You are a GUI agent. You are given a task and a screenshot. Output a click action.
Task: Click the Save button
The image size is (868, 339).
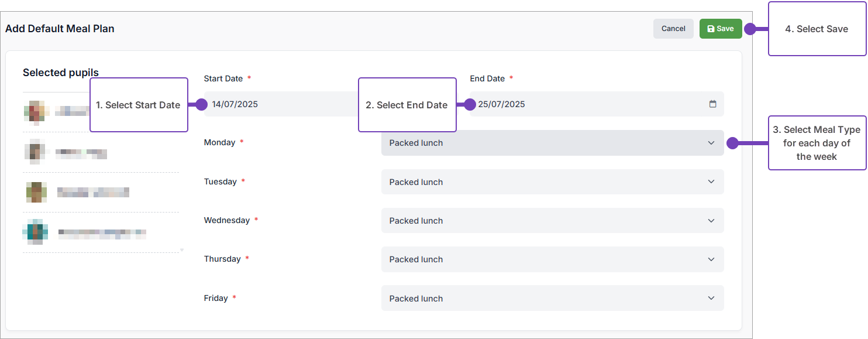click(721, 29)
